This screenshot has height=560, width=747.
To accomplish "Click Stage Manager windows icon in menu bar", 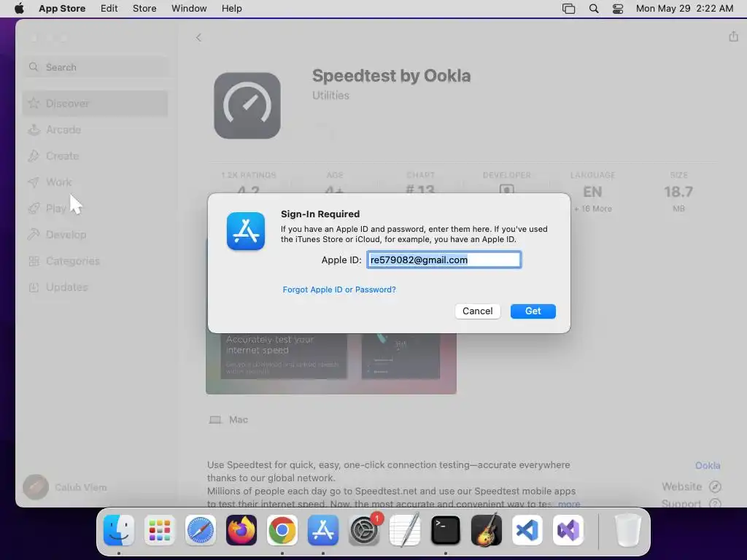I will pos(568,9).
